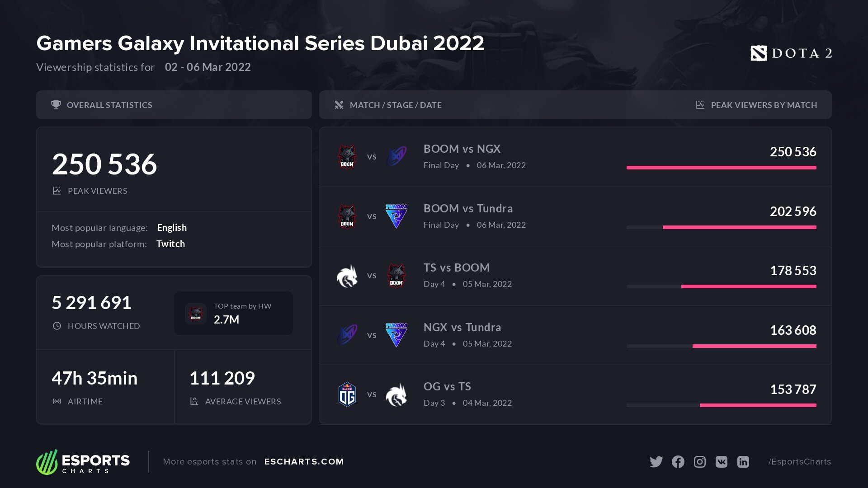Select the NGX vs Tundra match title
This screenshot has height=488, width=868.
point(462,327)
